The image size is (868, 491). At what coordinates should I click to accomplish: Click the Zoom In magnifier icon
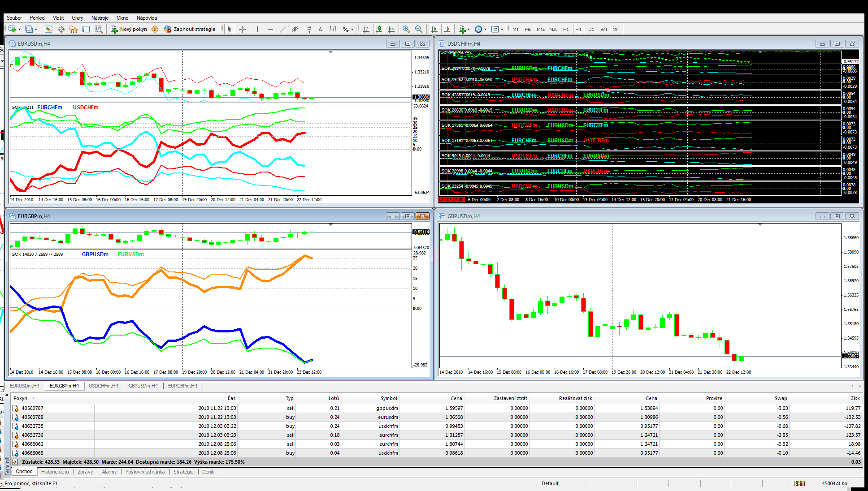pyautogui.click(x=406, y=29)
